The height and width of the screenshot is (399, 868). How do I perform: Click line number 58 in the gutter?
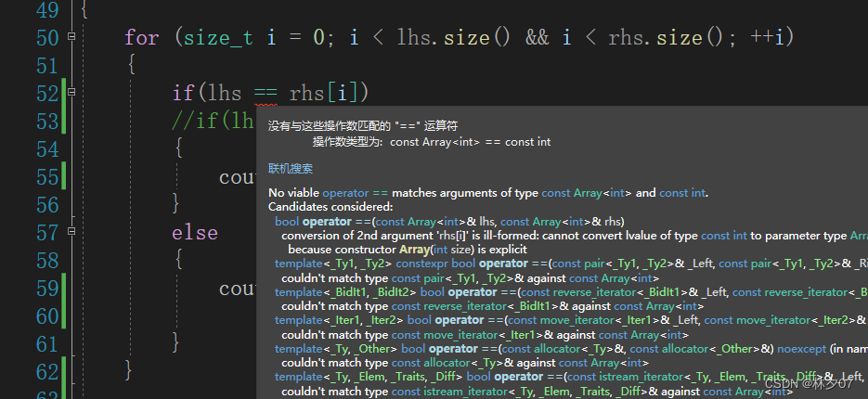(x=47, y=261)
